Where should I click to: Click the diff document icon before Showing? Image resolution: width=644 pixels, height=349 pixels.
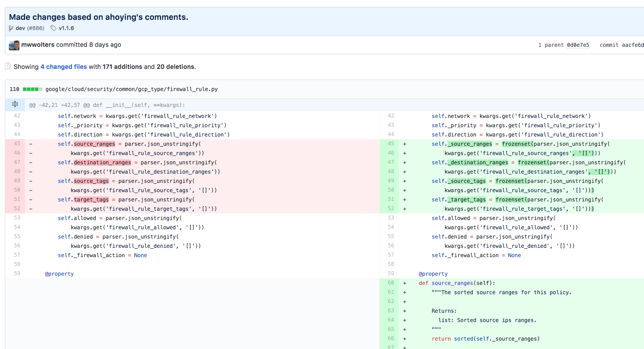[x=7, y=66]
